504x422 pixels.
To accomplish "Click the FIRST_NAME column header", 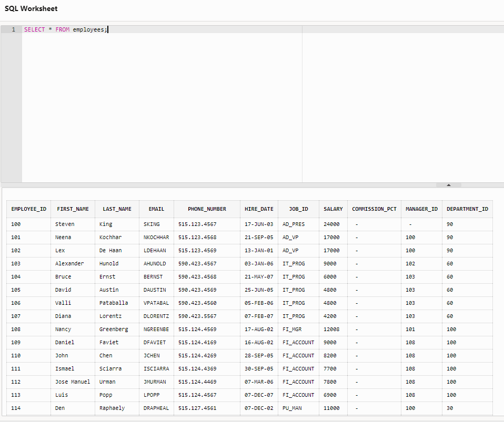I will 73,209.
